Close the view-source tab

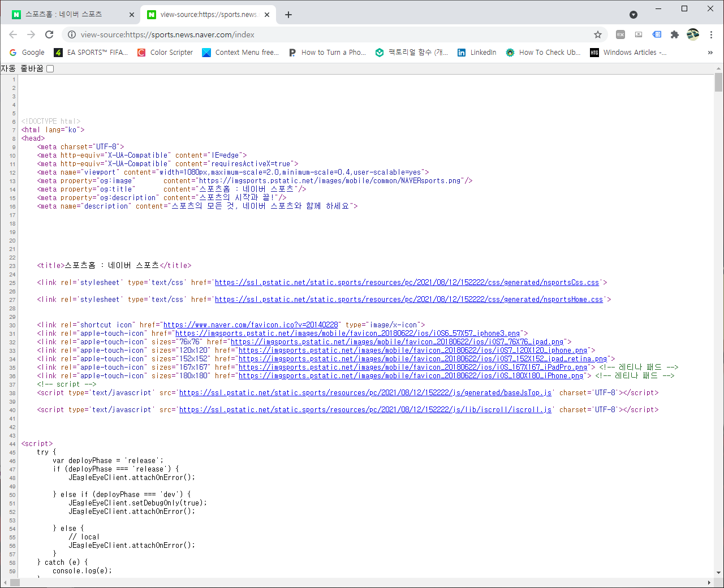[x=267, y=15]
